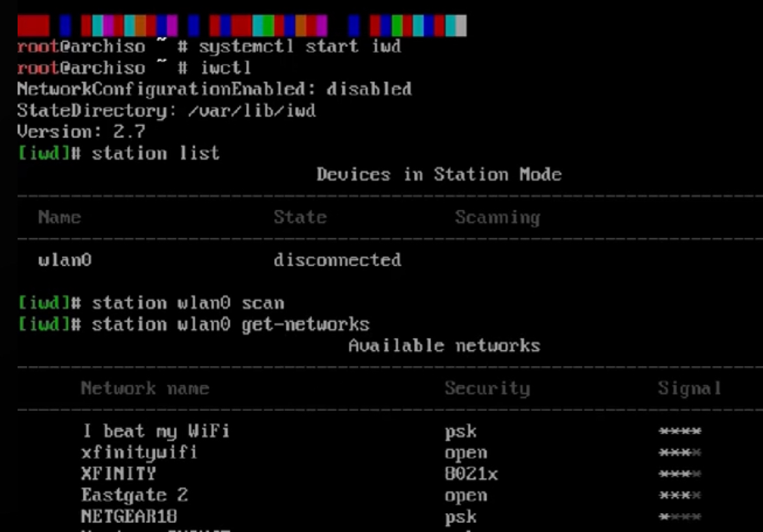Click the Security column header
Viewport: 763px width, 532px height.
pos(487,388)
